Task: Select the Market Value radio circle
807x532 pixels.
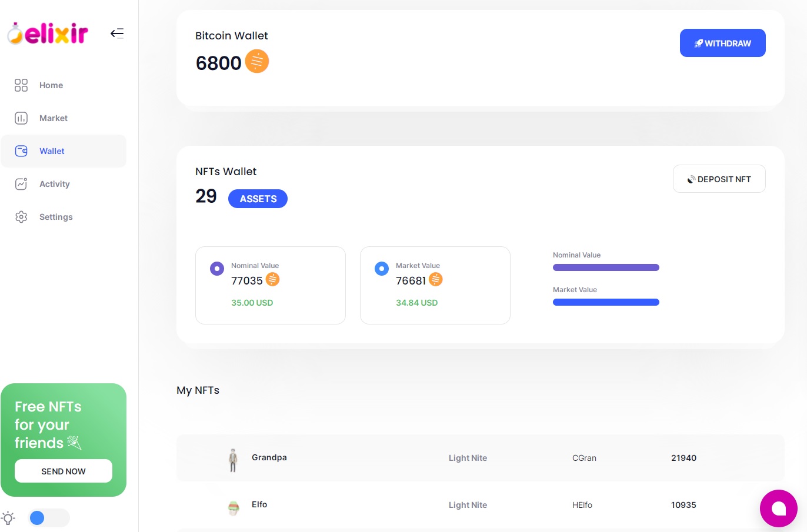Action: (x=382, y=269)
